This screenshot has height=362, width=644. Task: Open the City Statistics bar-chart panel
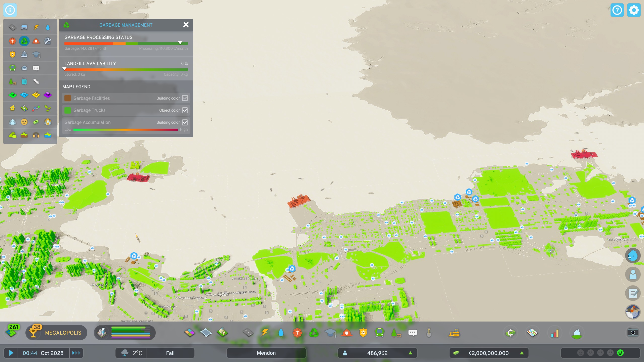click(555, 333)
